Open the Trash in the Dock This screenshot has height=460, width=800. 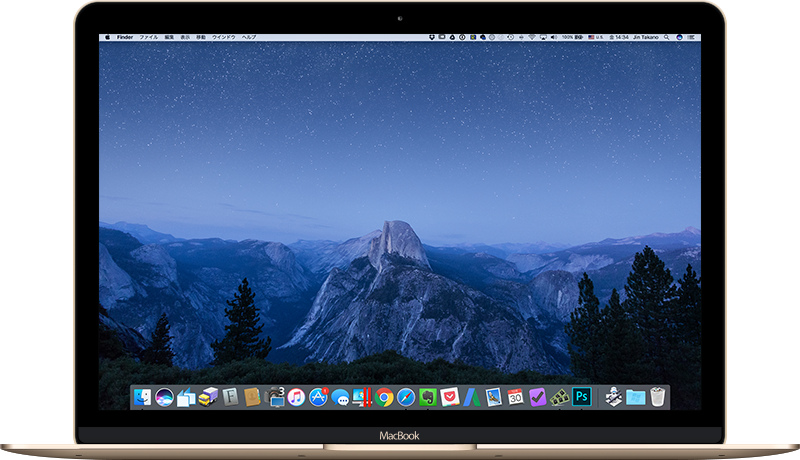click(658, 397)
